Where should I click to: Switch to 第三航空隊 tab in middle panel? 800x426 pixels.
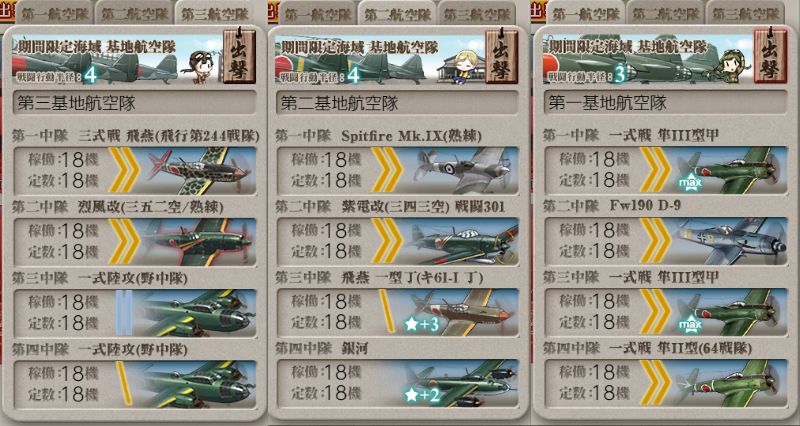[477, 13]
